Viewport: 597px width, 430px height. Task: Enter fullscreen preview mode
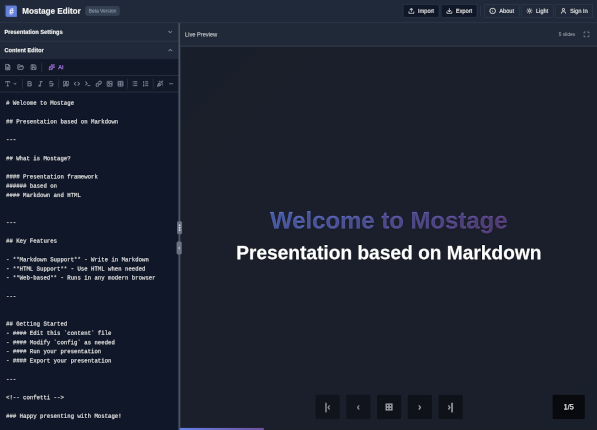586,34
